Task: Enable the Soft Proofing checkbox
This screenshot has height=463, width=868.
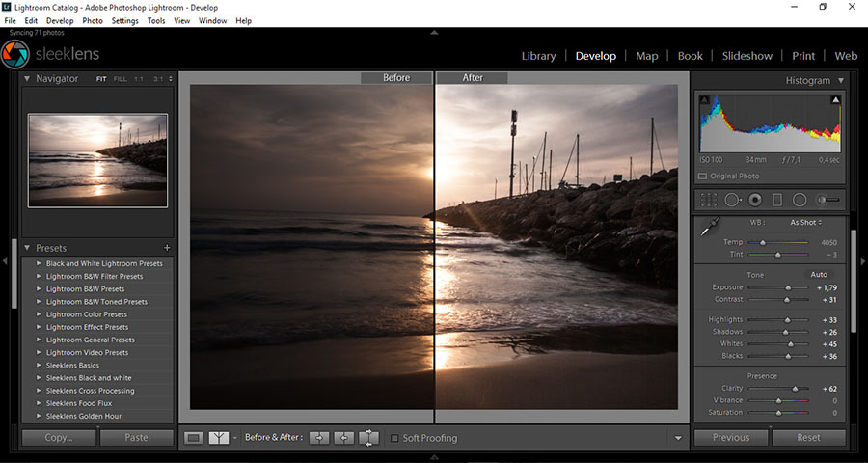Action: point(394,438)
